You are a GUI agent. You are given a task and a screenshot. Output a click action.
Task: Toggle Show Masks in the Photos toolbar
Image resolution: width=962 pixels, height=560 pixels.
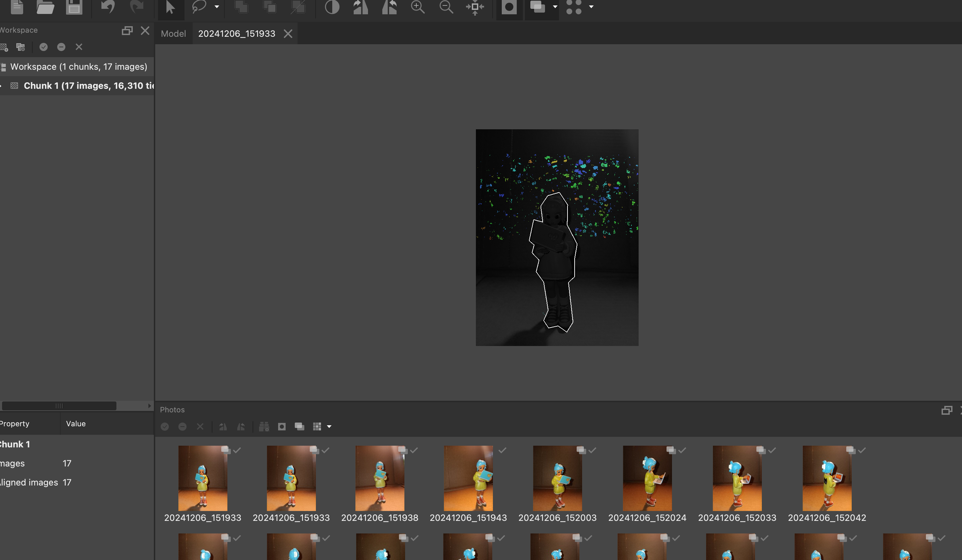(282, 427)
